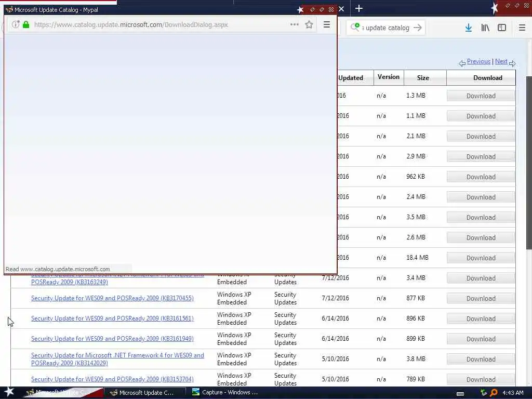
Task: Click the 6/14/2016 date in KB3161561 row
Action: coord(335,318)
